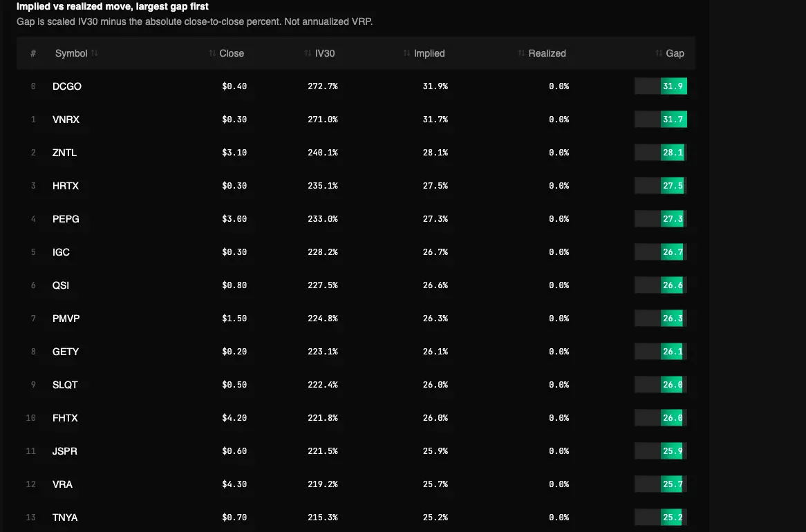806x532 pixels.
Task: Sort table by Close column header
Action: coord(232,53)
